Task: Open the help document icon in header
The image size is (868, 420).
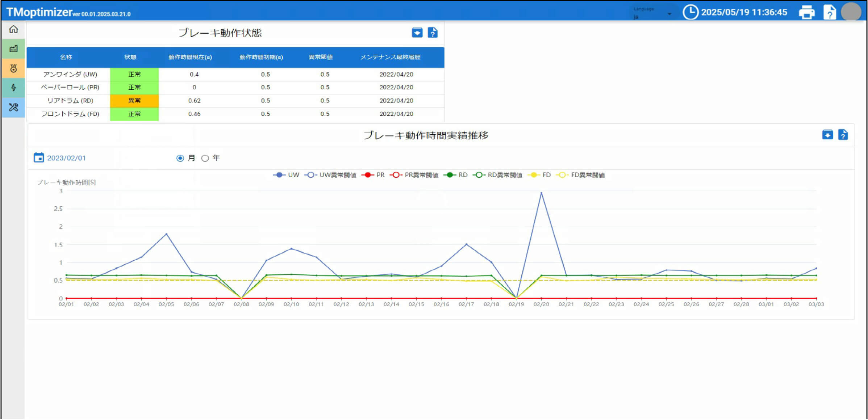Action: tap(829, 12)
